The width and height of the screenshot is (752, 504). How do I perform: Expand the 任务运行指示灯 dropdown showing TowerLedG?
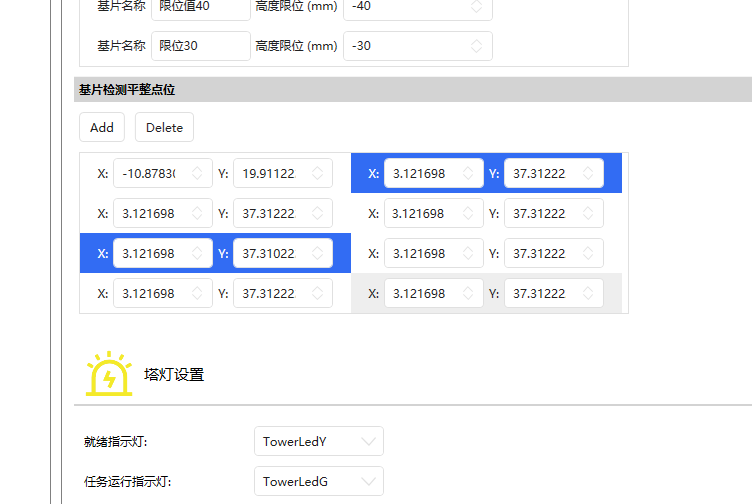[x=318, y=481]
